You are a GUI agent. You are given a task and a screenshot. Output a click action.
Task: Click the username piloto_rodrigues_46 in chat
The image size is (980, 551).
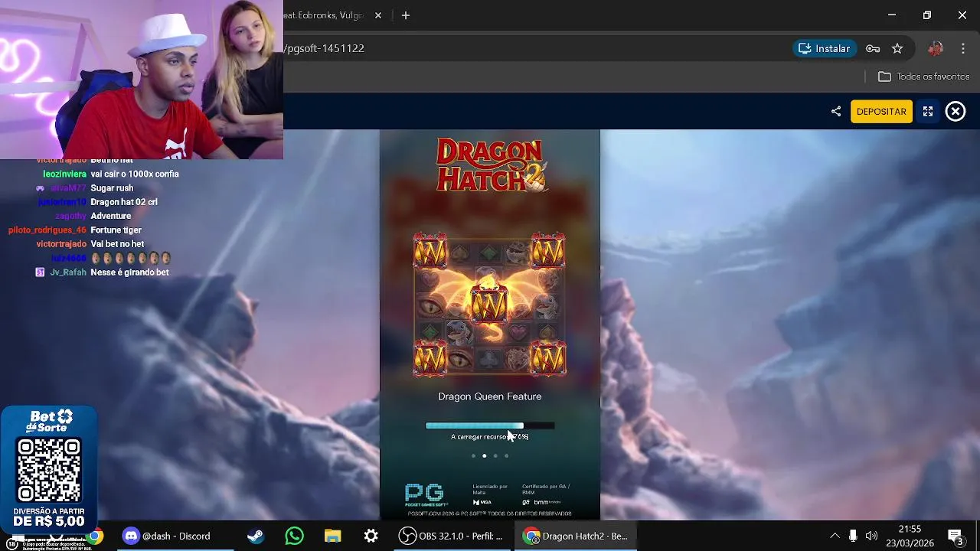(x=47, y=230)
